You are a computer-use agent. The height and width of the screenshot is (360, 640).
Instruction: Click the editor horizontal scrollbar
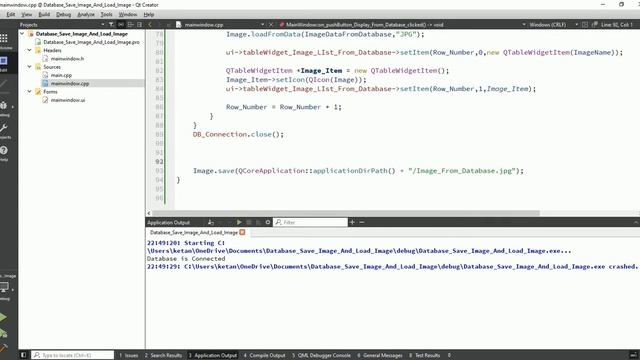pyautogui.click(x=345, y=213)
